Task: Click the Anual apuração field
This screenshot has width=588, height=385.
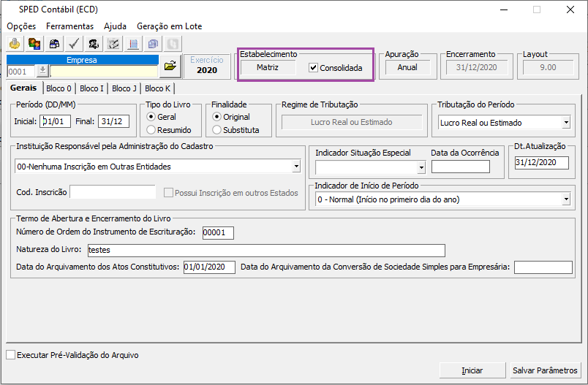Action: tap(407, 67)
